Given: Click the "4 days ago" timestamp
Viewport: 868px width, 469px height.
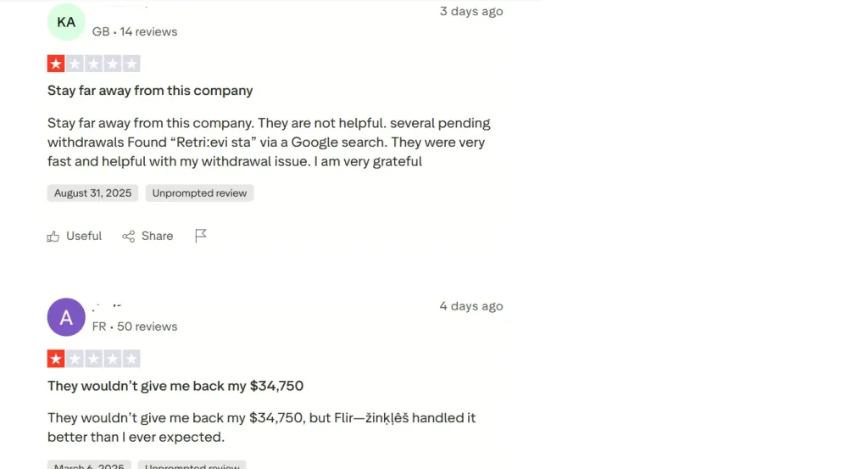Looking at the screenshot, I should (470, 306).
